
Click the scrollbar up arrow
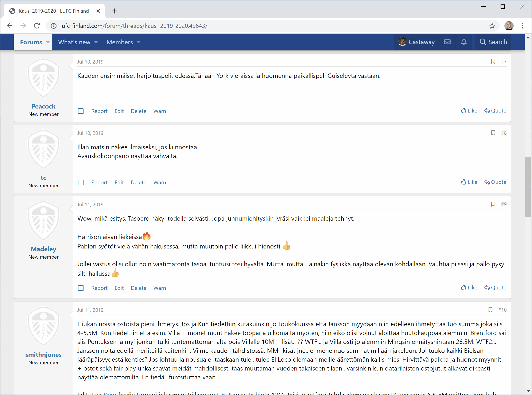[x=528, y=38]
